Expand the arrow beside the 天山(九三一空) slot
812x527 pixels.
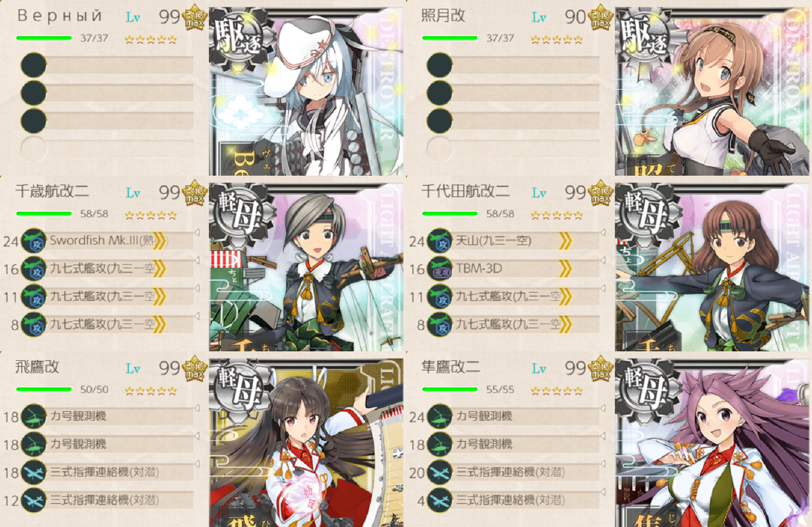pyautogui.click(x=602, y=233)
